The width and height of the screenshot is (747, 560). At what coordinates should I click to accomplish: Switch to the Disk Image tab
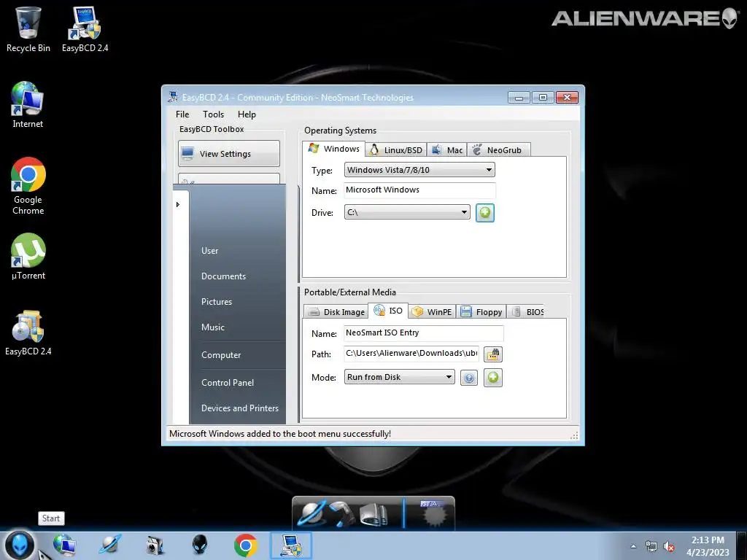pos(336,312)
